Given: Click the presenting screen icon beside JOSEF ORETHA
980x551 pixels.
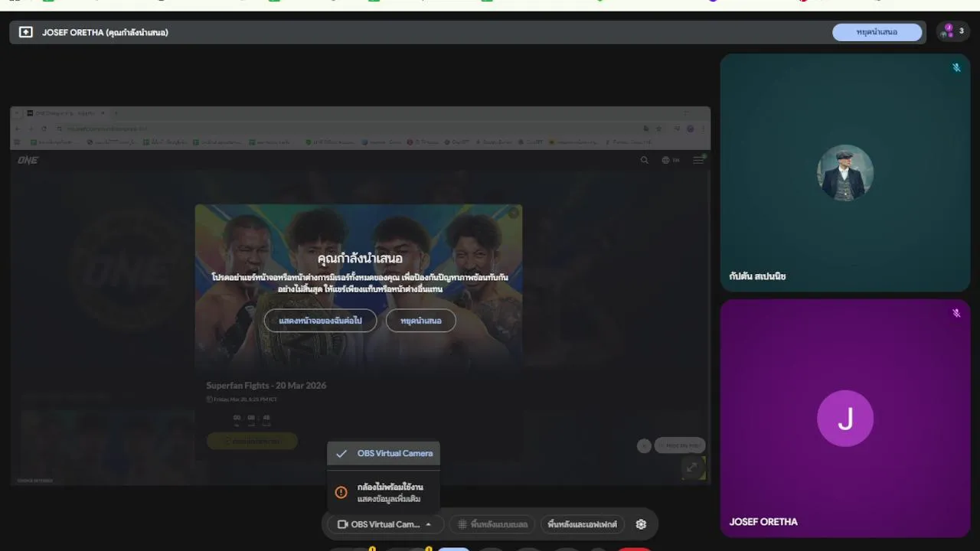Looking at the screenshot, I should point(26,32).
